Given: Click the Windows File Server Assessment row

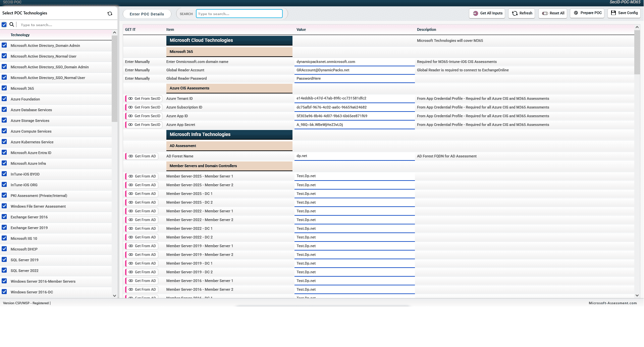Looking at the screenshot, I should 56,206.
